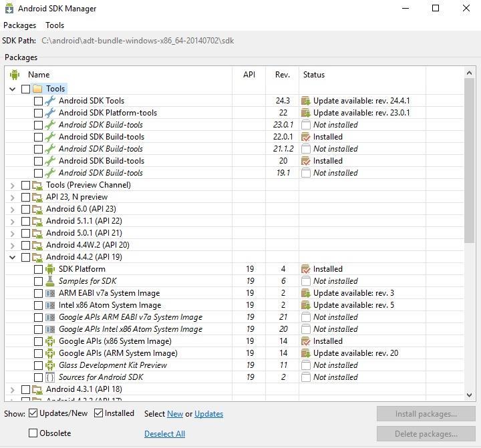Enable the Obsolete show filter

point(33,433)
